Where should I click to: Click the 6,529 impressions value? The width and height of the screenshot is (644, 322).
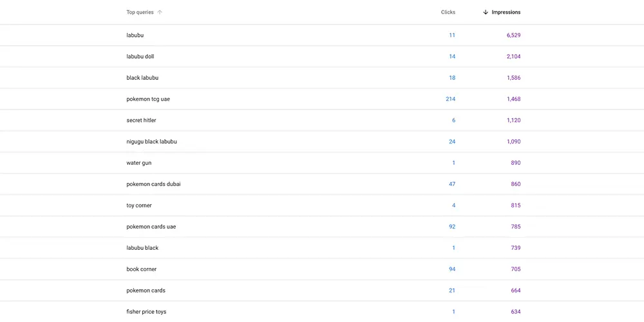point(513,35)
